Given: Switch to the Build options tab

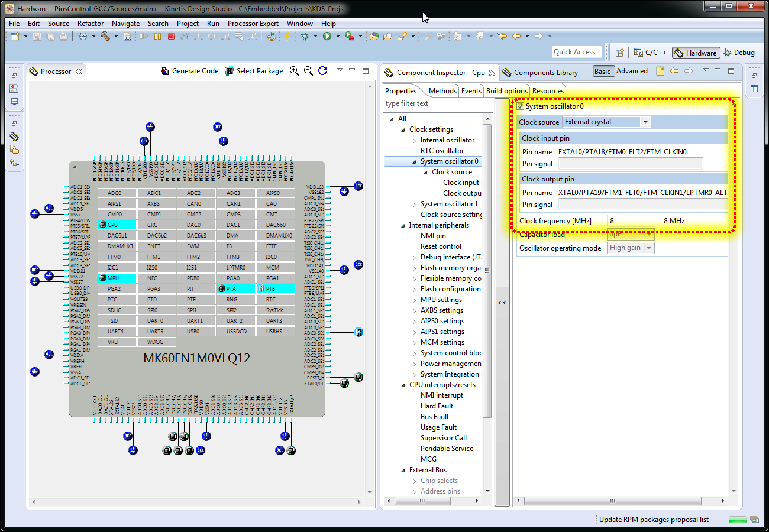Looking at the screenshot, I should coord(506,91).
